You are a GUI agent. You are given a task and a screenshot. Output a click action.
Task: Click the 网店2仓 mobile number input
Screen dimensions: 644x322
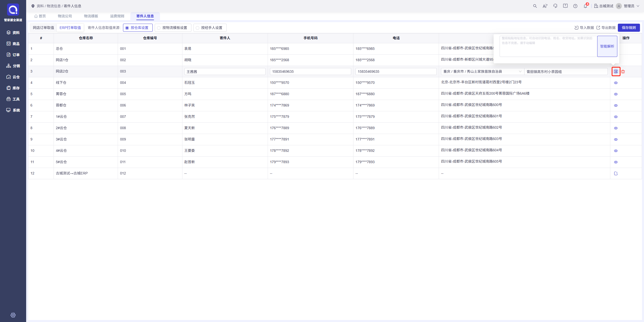[x=310, y=71]
